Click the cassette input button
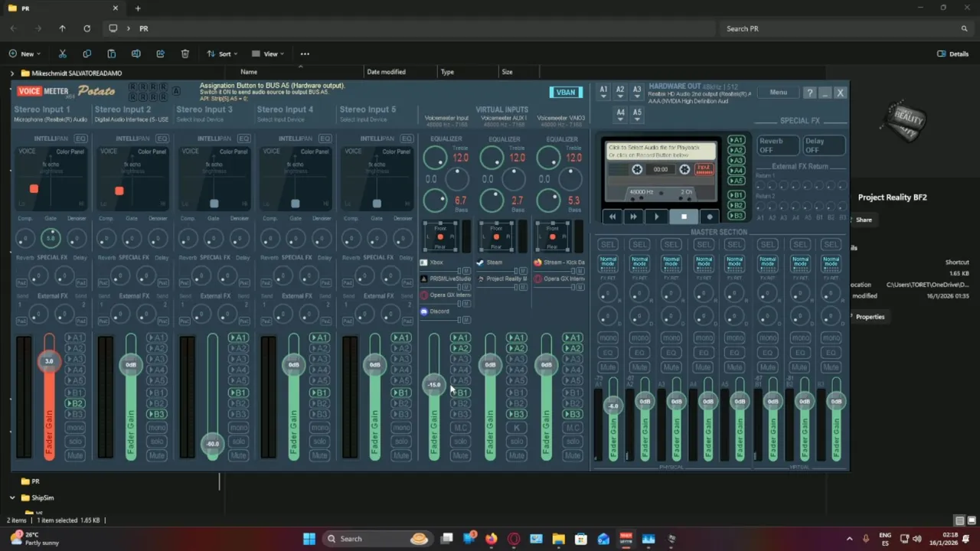980x551 pixels. (x=704, y=169)
